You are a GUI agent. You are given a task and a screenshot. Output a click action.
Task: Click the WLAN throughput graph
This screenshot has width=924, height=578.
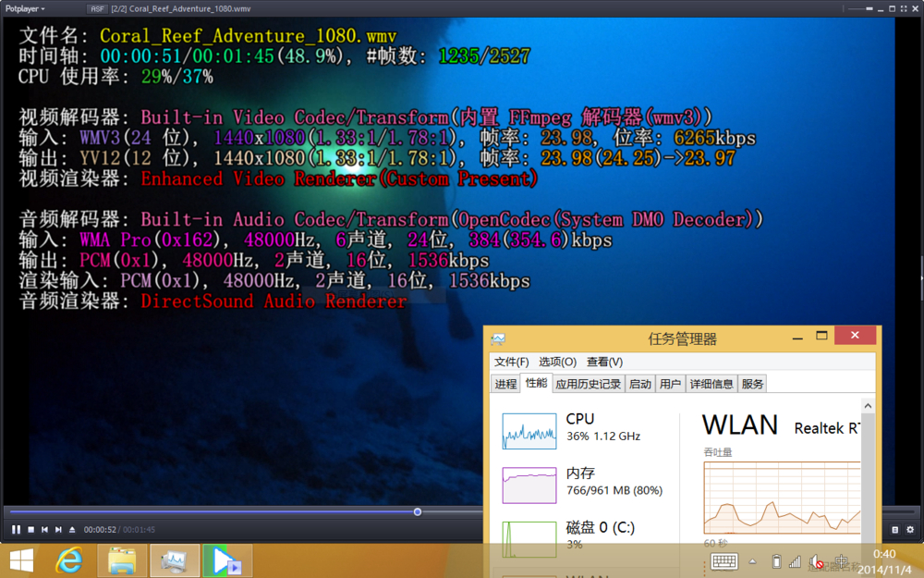pyautogui.click(x=782, y=498)
